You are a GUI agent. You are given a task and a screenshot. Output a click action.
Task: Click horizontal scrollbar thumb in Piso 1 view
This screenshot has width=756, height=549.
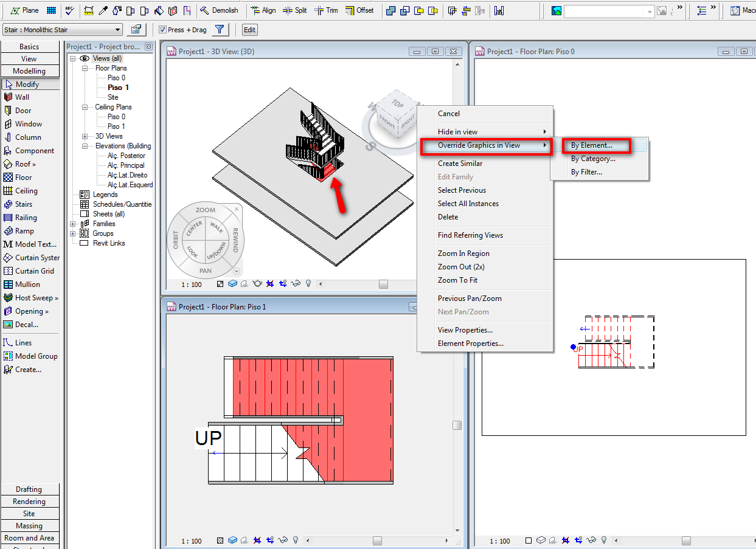pos(377,540)
